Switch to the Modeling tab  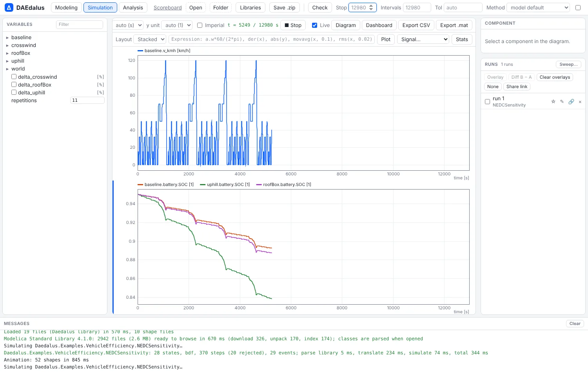pyautogui.click(x=66, y=7)
